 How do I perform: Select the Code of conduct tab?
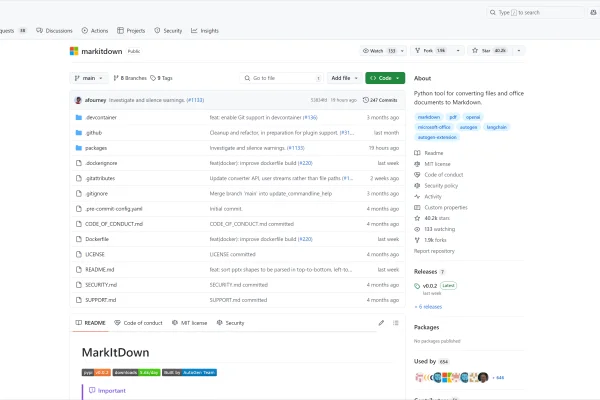(139, 323)
